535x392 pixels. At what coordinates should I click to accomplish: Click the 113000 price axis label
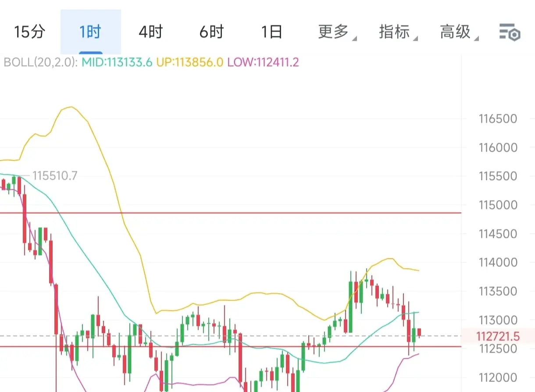coord(498,320)
